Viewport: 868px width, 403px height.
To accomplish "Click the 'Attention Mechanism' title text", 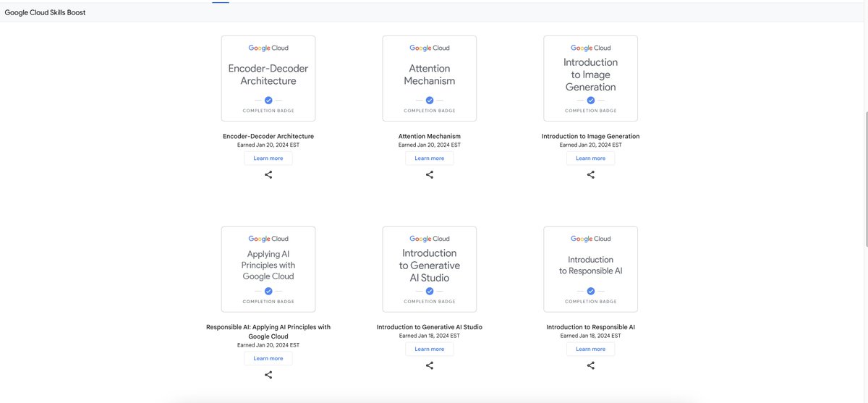I will point(430,136).
